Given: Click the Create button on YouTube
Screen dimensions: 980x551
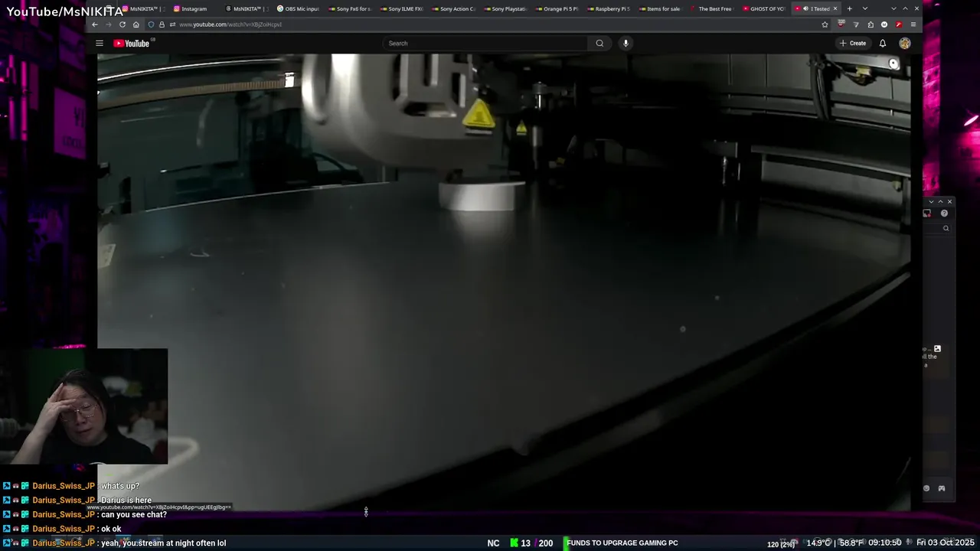Looking at the screenshot, I should pyautogui.click(x=853, y=43).
